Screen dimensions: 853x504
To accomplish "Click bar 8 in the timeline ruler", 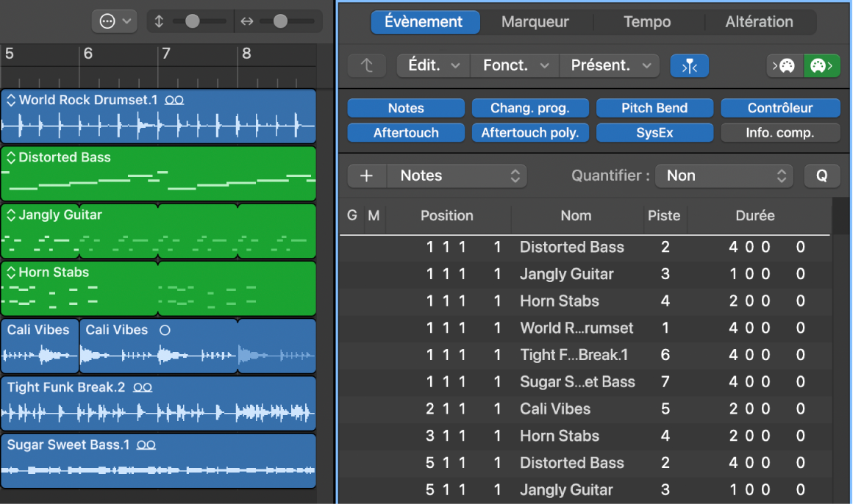I will pos(246,54).
